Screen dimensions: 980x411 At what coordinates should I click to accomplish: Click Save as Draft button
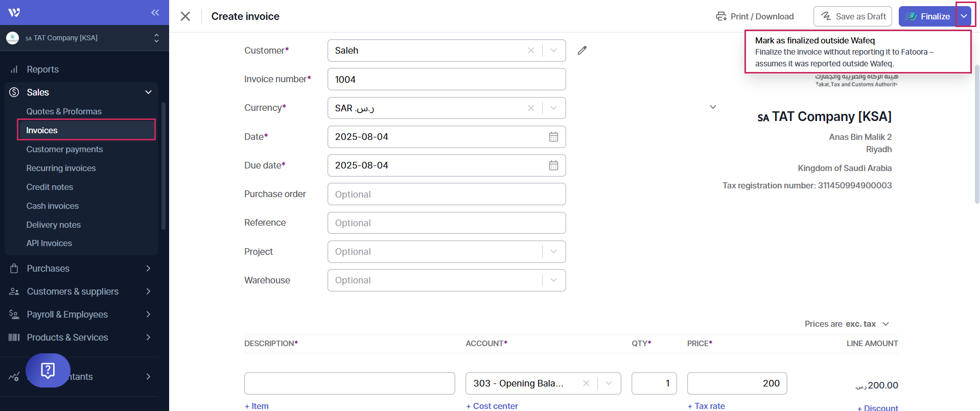(852, 16)
